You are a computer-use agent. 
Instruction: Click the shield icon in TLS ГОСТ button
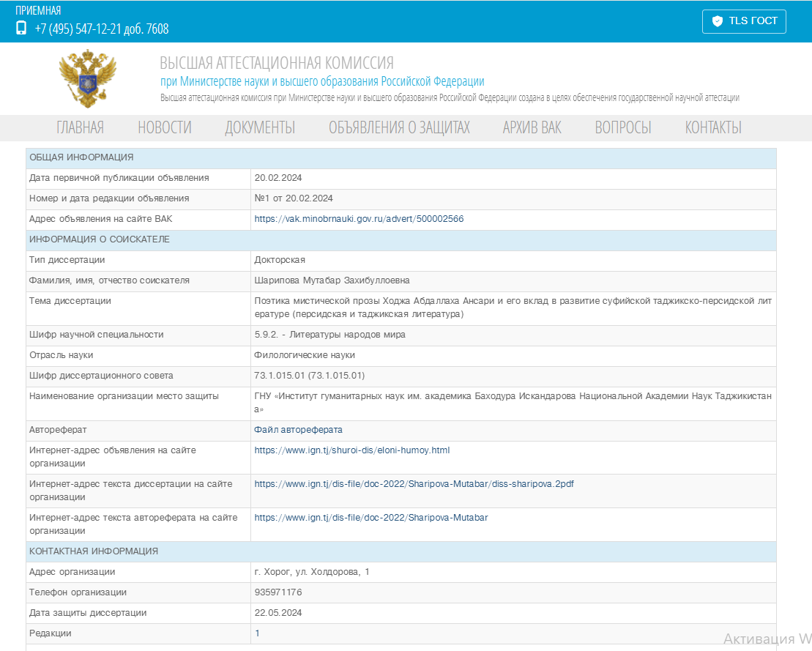tap(718, 21)
